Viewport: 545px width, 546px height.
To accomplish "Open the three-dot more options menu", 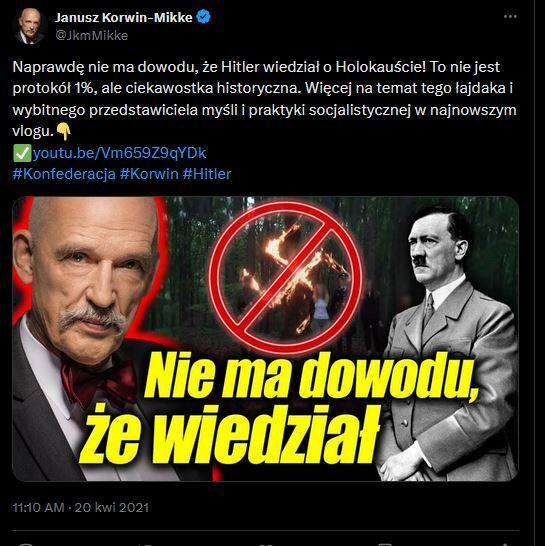I will point(510,17).
